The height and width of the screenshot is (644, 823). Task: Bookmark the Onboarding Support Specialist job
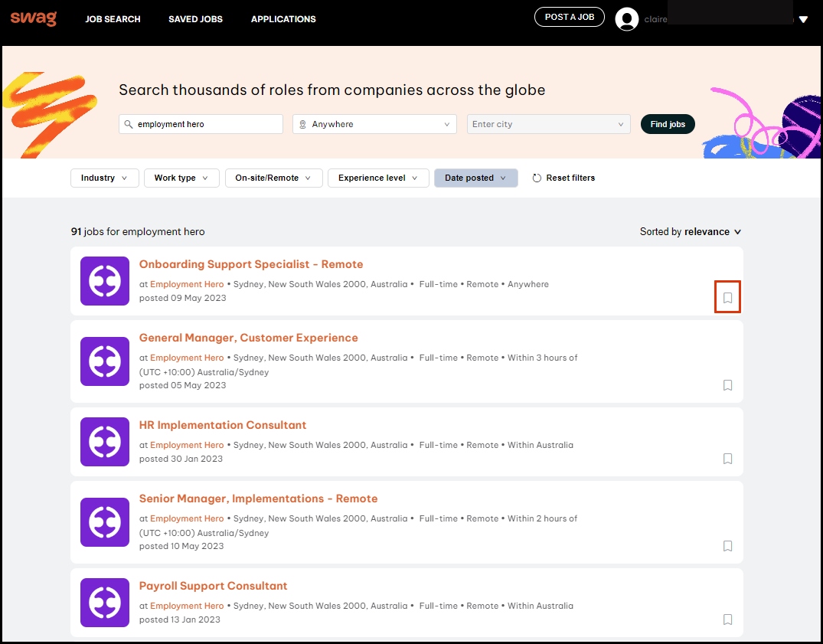click(x=727, y=298)
